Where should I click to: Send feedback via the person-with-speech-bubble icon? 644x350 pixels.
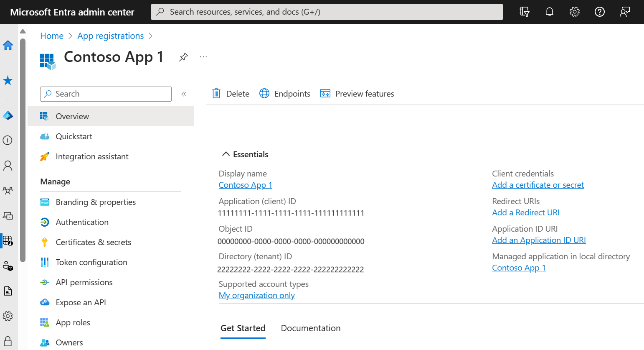624,11
